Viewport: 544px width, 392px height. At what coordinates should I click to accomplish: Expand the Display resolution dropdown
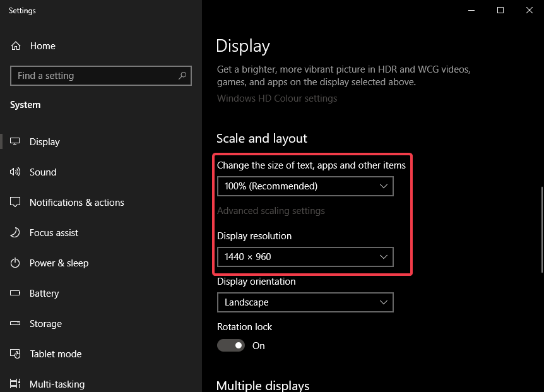click(x=305, y=257)
